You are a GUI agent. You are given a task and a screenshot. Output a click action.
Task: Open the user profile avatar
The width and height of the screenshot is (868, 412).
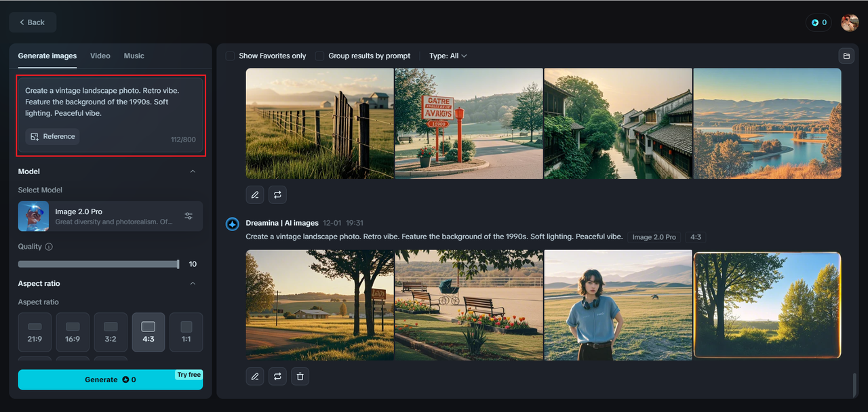pos(850,22)
